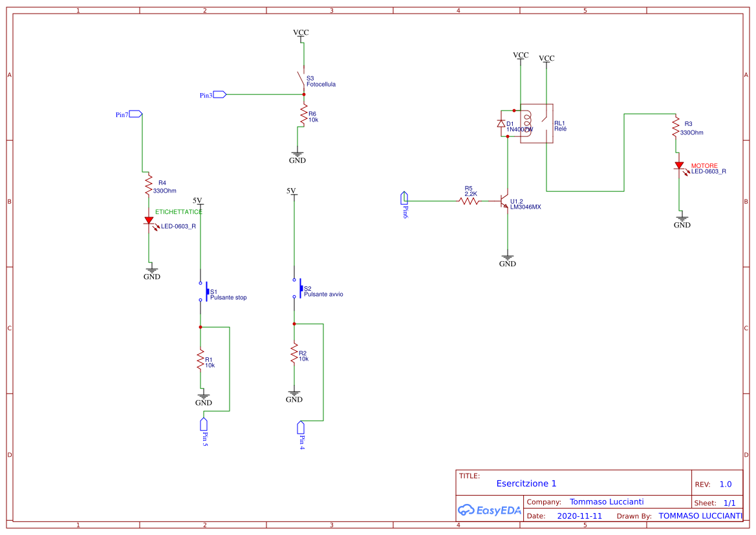Viewport: 756px width, 535px height.
Task: Select the RL1 relay box symbol
Action: 537,123
